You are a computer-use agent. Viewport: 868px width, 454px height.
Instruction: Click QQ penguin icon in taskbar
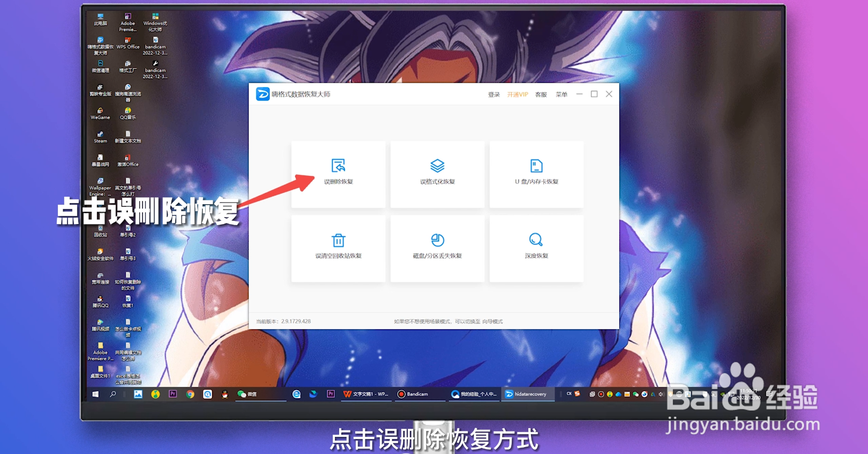pyautogui.click(x=225, y=394)
